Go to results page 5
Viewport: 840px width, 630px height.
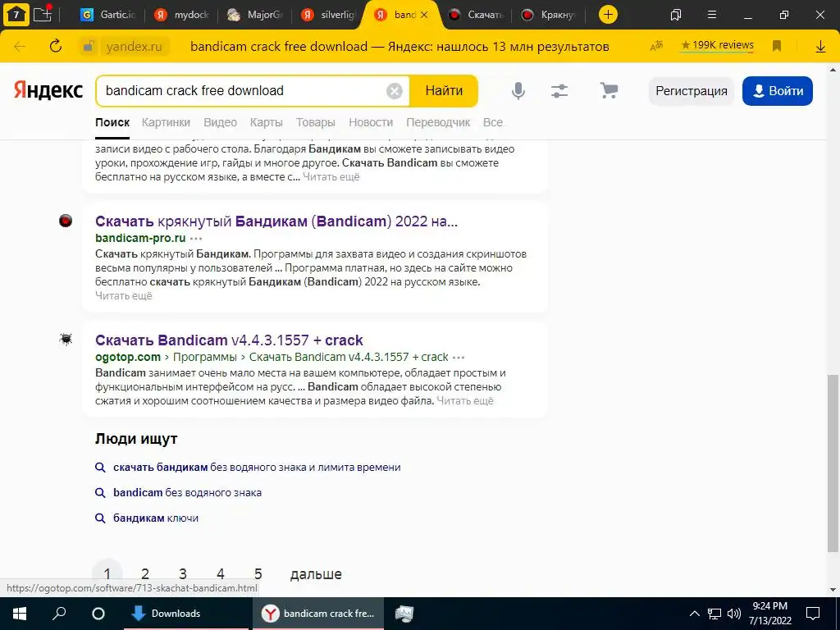tap(258, 573)
